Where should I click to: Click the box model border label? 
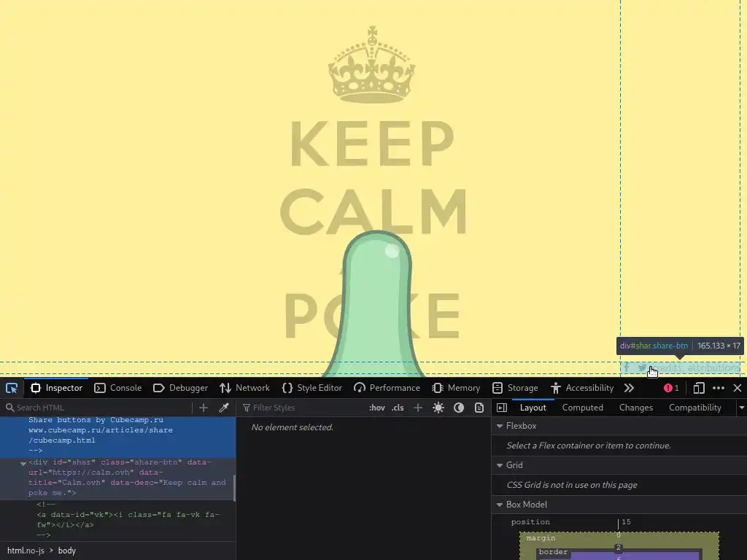point(553,552)
